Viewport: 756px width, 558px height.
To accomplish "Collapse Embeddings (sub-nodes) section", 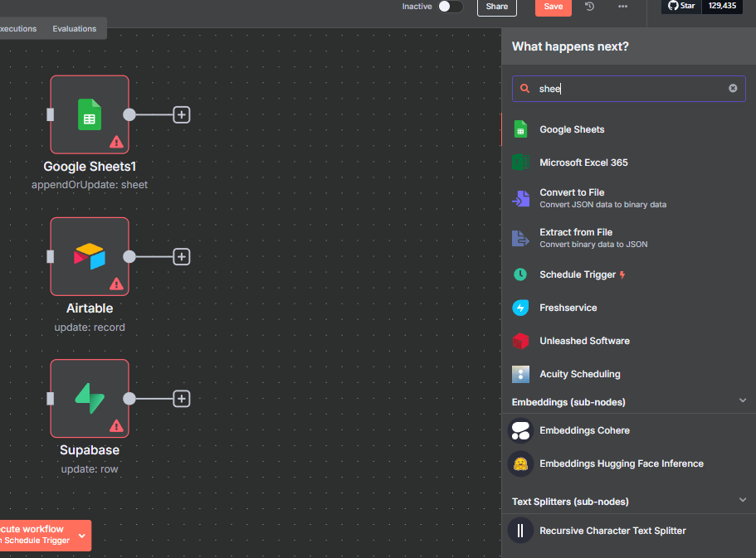I will coord(743,400).
